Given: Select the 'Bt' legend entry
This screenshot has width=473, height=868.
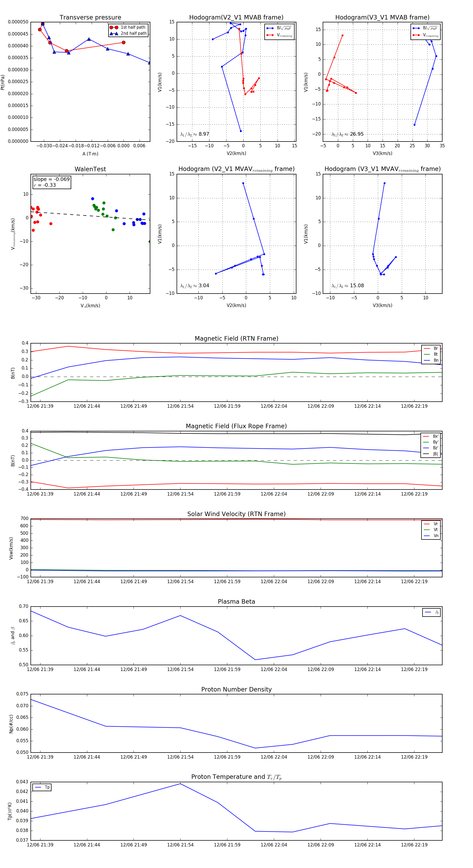Looking at the screenshot, I should [431, 355].
